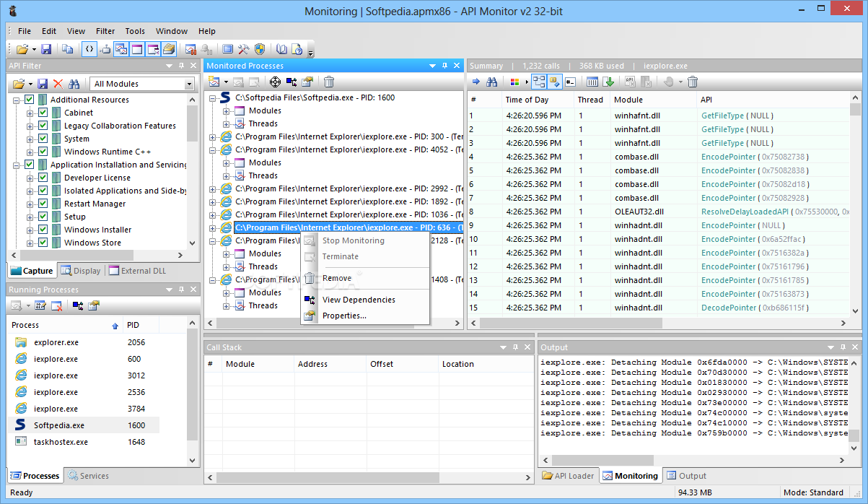
Task: Select View Dependencies in context menu
Action: click(365, 300)
